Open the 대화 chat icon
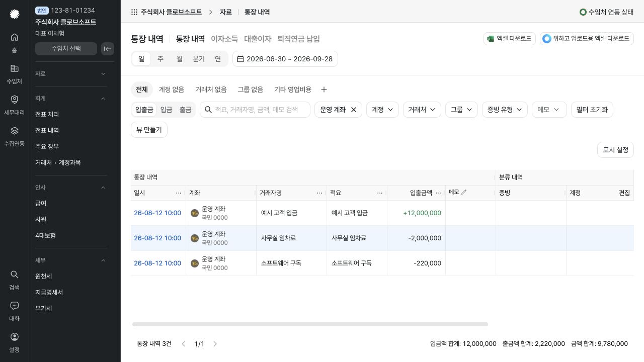644x362 pixels. [x=14, y=311]
